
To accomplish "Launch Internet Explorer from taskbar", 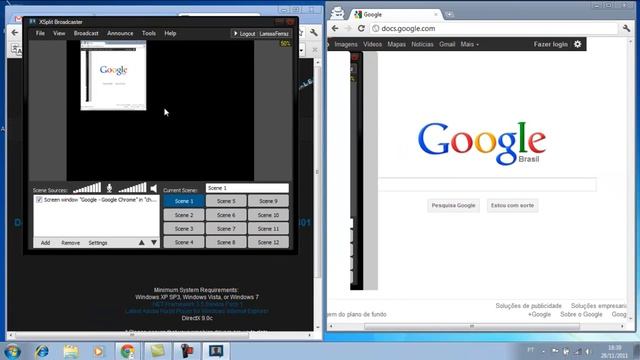I will 42,351.
